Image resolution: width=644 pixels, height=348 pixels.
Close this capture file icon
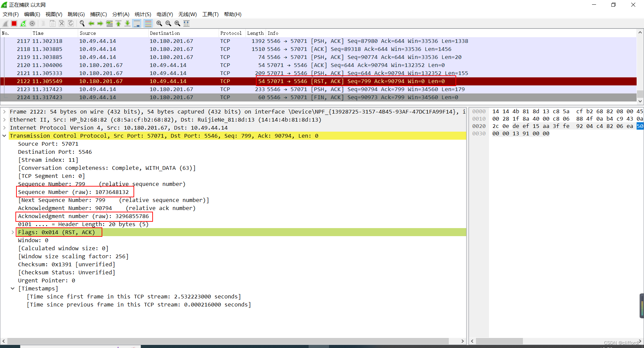62,23
